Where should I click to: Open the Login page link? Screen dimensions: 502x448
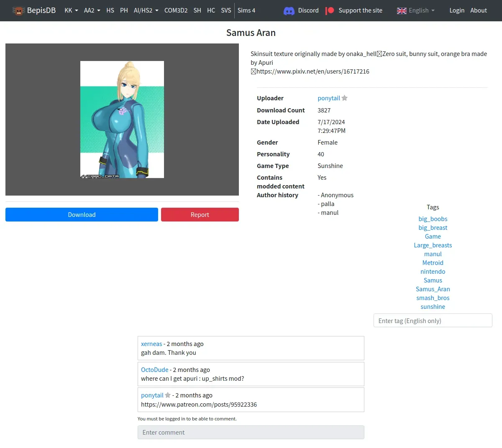(457, 10)
